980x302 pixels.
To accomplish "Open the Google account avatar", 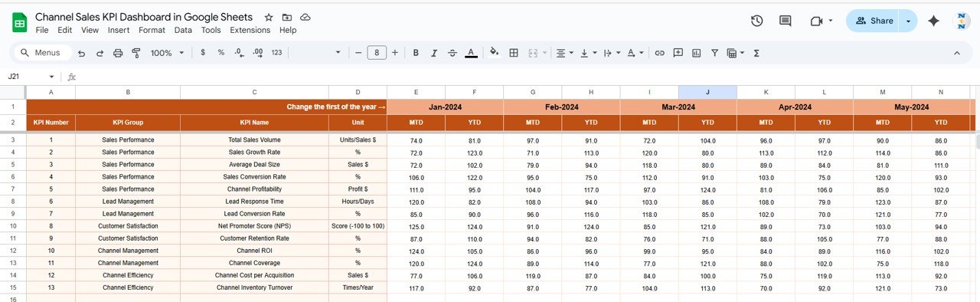I will [x=962, y=21].
